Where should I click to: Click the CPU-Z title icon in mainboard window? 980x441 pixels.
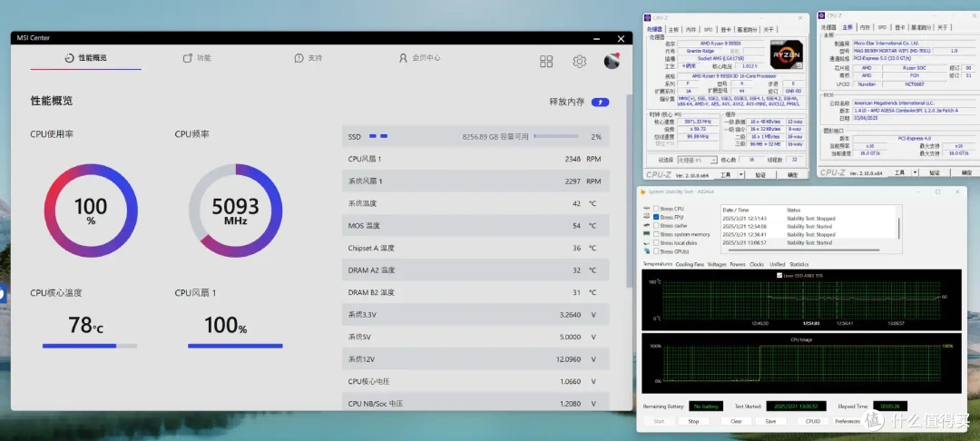pyautogui.click(x=822, y=15)
